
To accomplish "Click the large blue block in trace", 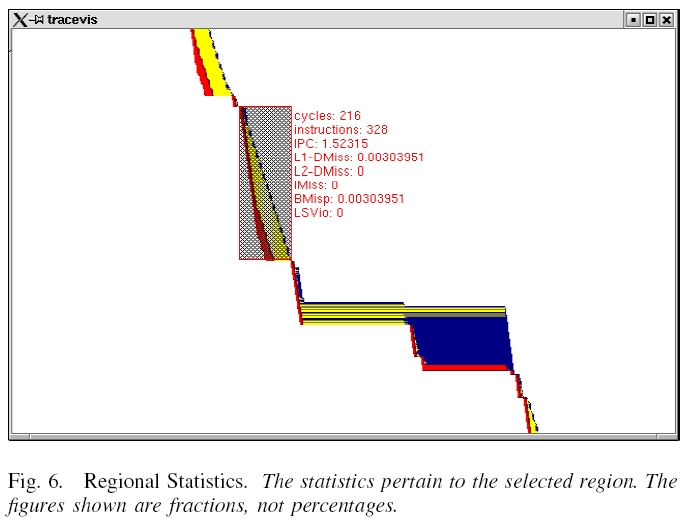I will point(462,341).
